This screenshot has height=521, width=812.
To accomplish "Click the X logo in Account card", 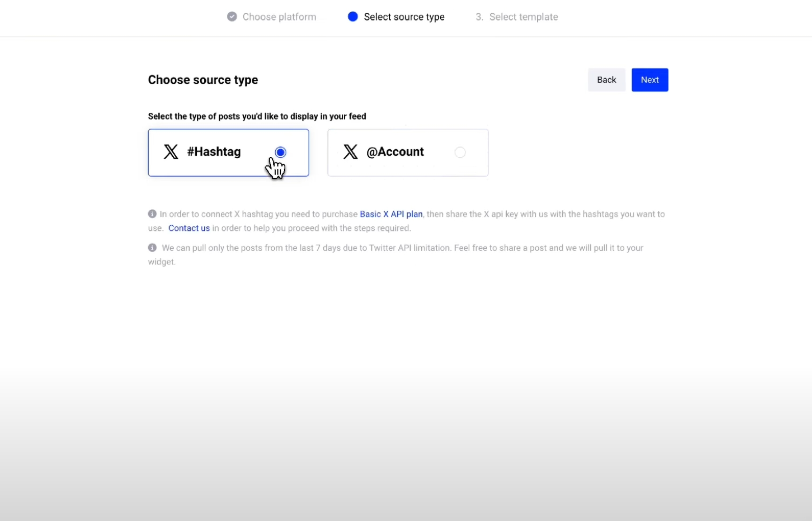I will click(350, 152).
